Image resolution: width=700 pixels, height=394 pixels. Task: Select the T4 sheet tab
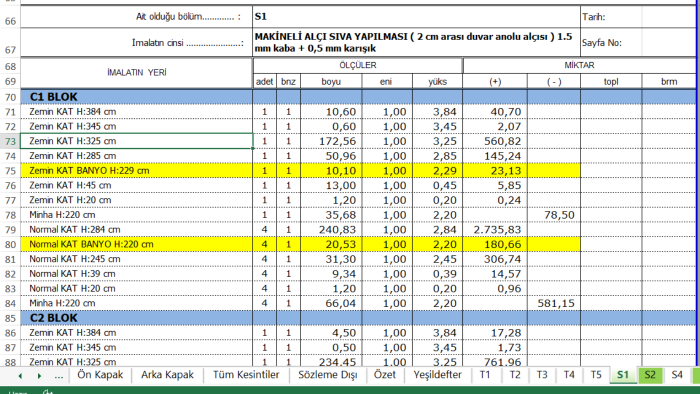[x=569, y=375]
